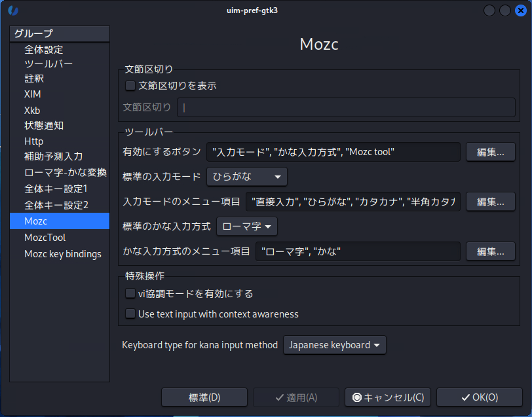Confirm with OK(O) button
Viewport: 532px width, 417px height.
point(480,397)
